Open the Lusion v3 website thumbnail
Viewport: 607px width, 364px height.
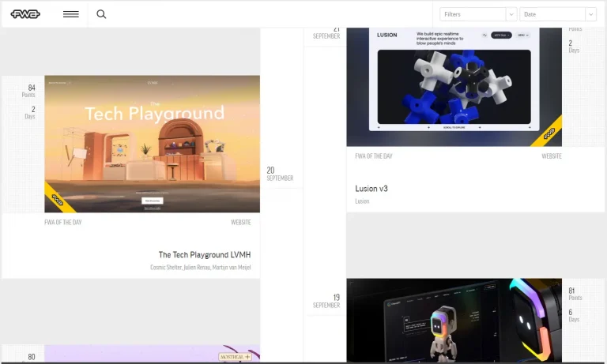point(454,87)
